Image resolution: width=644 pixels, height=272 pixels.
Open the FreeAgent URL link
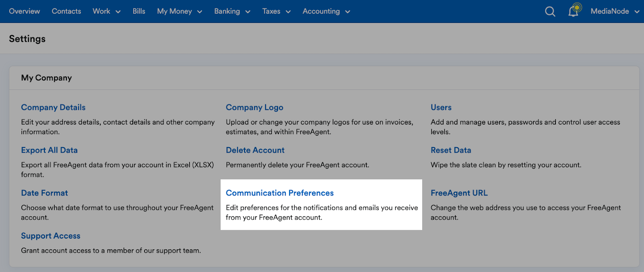tap(459, 193)
